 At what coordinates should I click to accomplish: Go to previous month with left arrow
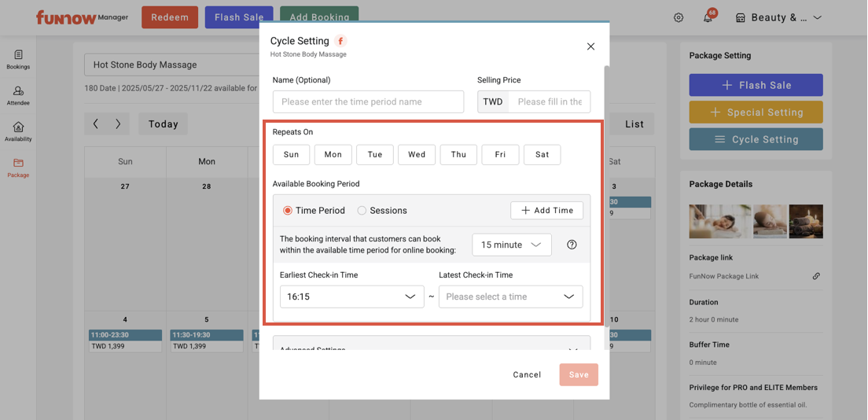click(96, 123)
